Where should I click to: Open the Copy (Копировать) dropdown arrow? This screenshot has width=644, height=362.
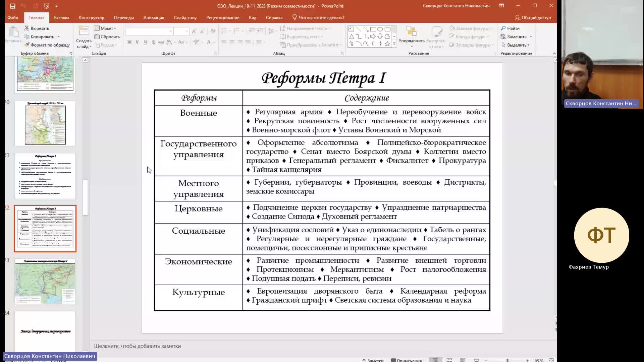point(59,37)
